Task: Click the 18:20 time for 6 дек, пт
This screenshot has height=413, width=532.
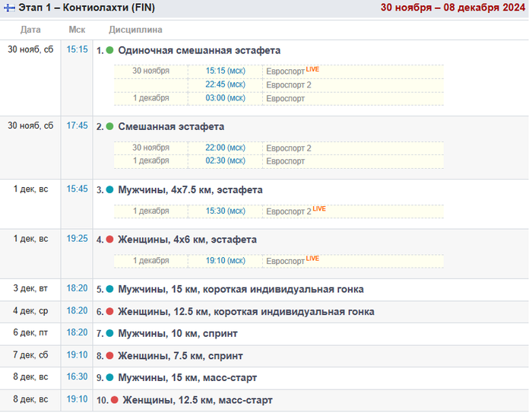Action: tap(77, 332)
